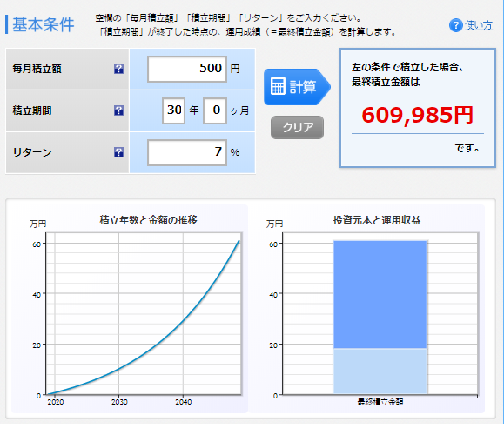This screenshot has width=504, height=435.
Task: Click the 毎月積立額 label
Action: [37, 69]
